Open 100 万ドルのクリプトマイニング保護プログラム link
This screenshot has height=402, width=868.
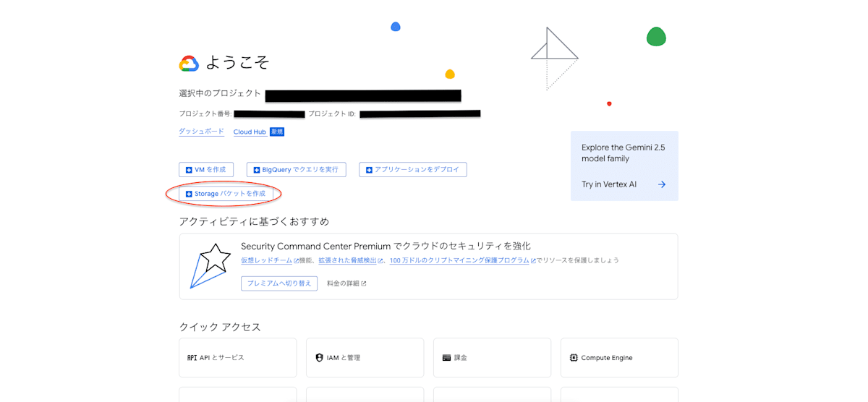tap(459, 260)
